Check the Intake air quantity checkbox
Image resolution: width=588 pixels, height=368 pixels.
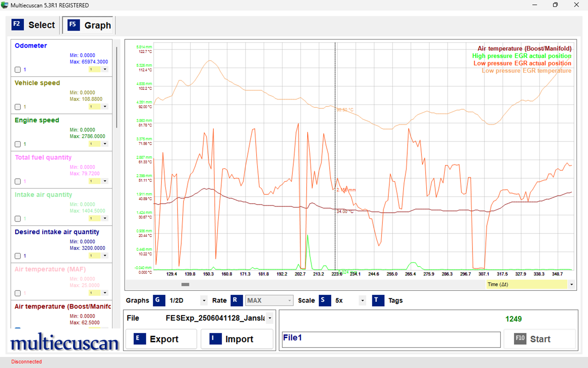pos(18,219)
